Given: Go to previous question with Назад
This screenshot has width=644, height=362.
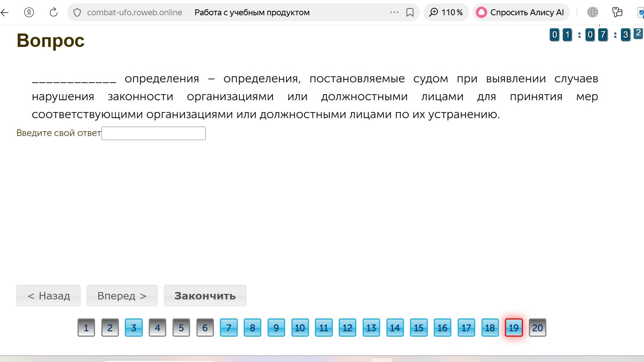Looking at the screenshot, I should point(48,296).
